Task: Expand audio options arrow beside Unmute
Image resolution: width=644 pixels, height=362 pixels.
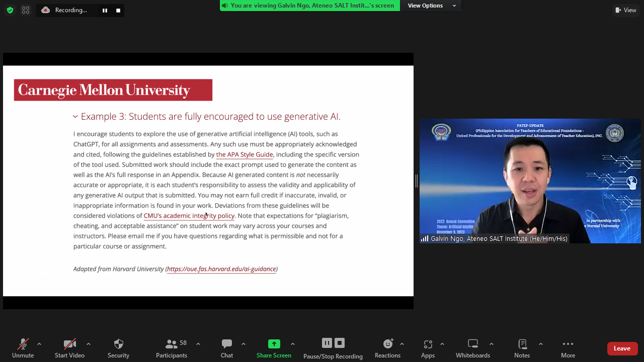Action: [39, 344]
